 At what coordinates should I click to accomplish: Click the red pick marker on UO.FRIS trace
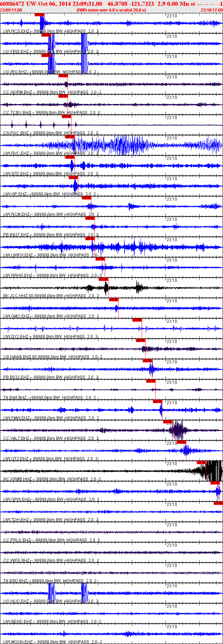46,35
